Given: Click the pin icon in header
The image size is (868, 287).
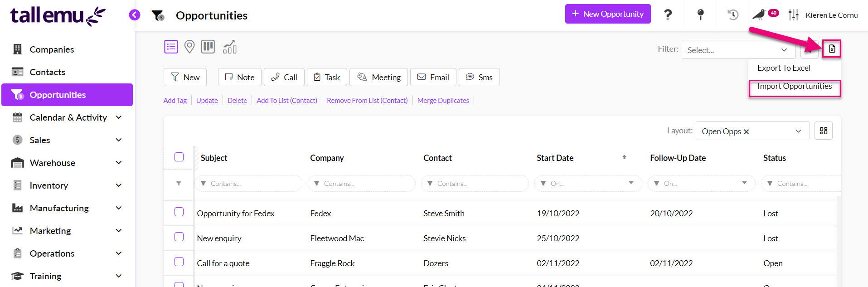Looking at the screenshot, I should pyautogui.click(x=700, y=15).
